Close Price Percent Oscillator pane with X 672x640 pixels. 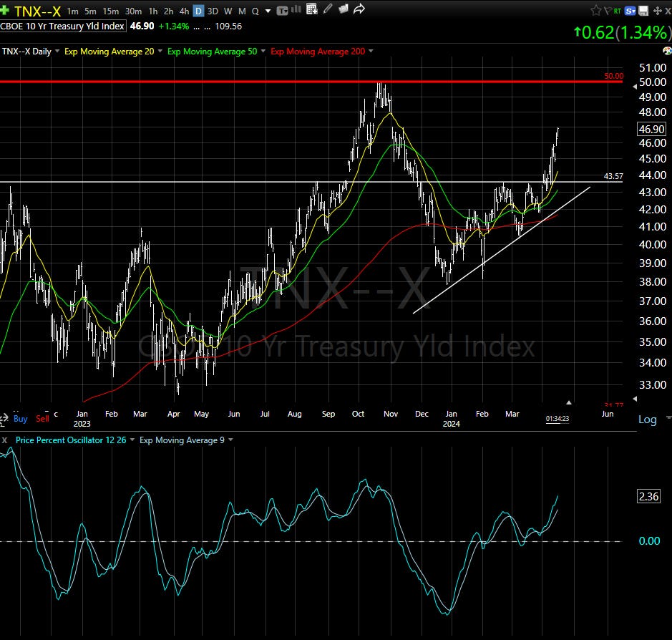tap(4, 440)
